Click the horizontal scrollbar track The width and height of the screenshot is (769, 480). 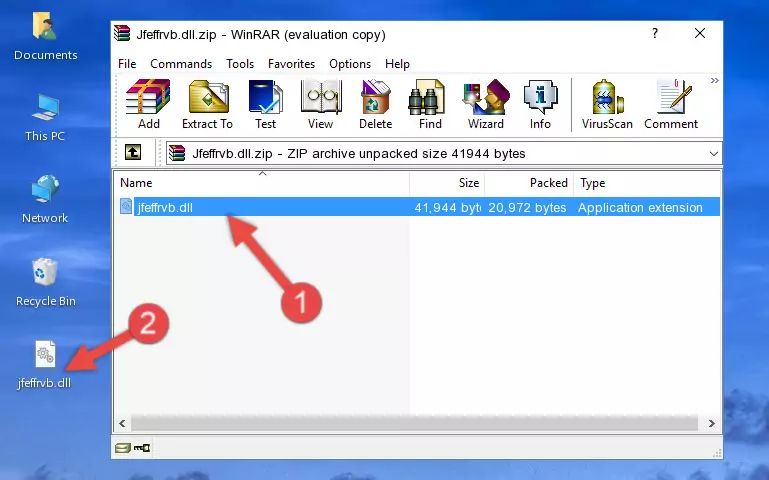414,423
